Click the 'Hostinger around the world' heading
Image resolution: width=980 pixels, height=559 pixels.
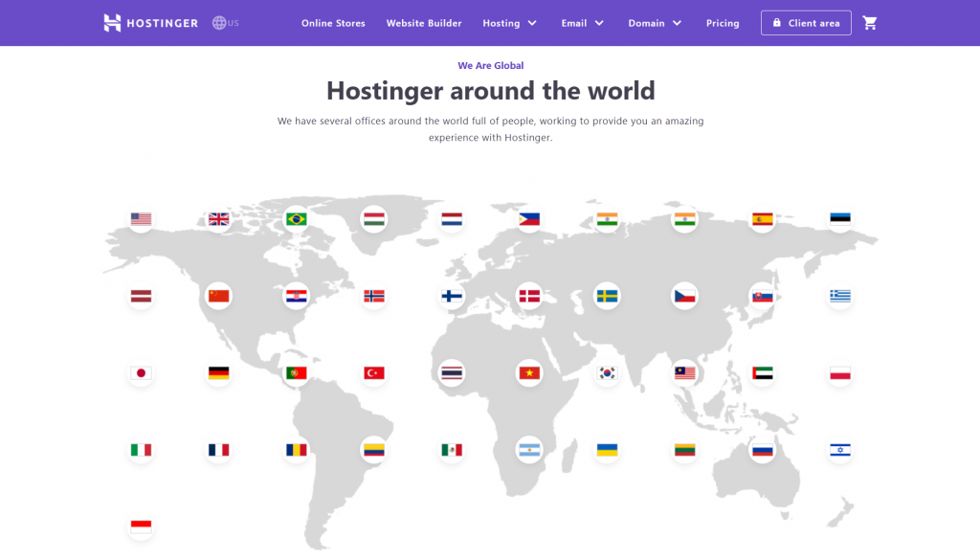coord(491,91)
